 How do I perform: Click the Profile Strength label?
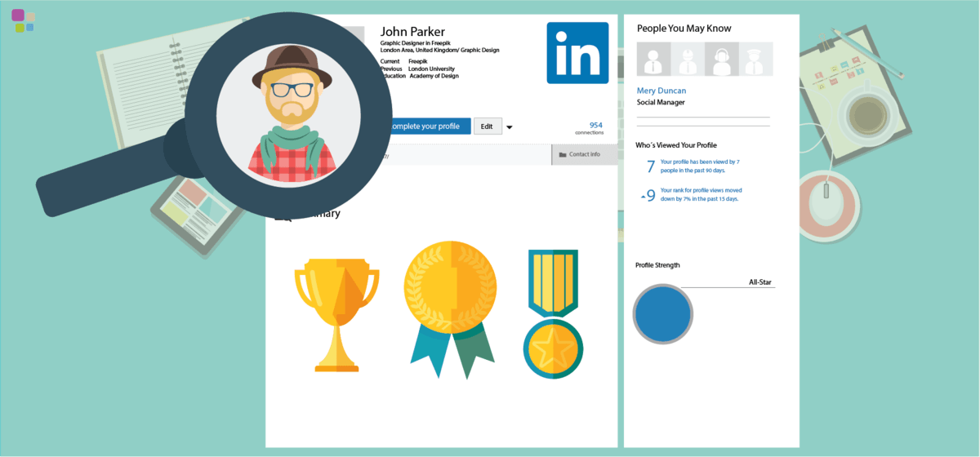click(x=657, y=265)
